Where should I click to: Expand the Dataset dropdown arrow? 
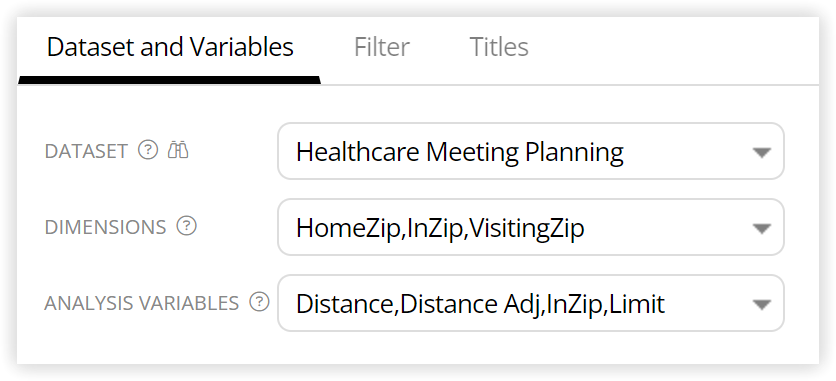point(762,153)
